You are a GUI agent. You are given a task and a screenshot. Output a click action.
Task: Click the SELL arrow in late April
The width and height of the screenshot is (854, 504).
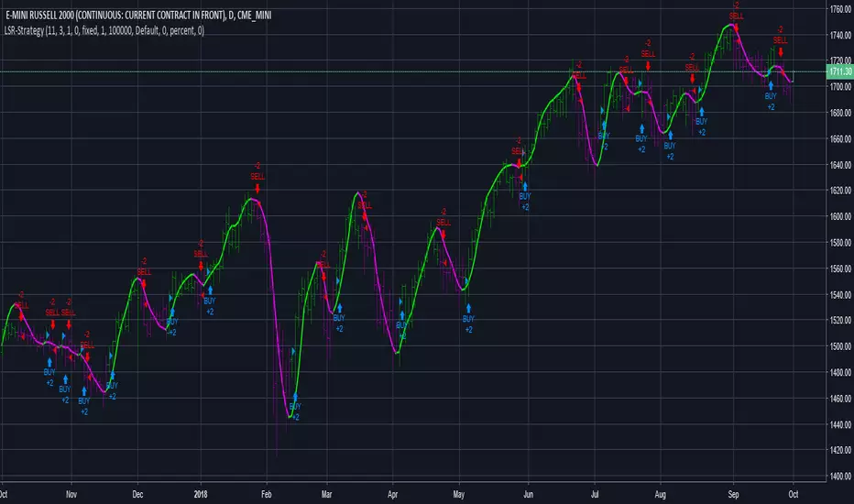click(x=443, y=234)
